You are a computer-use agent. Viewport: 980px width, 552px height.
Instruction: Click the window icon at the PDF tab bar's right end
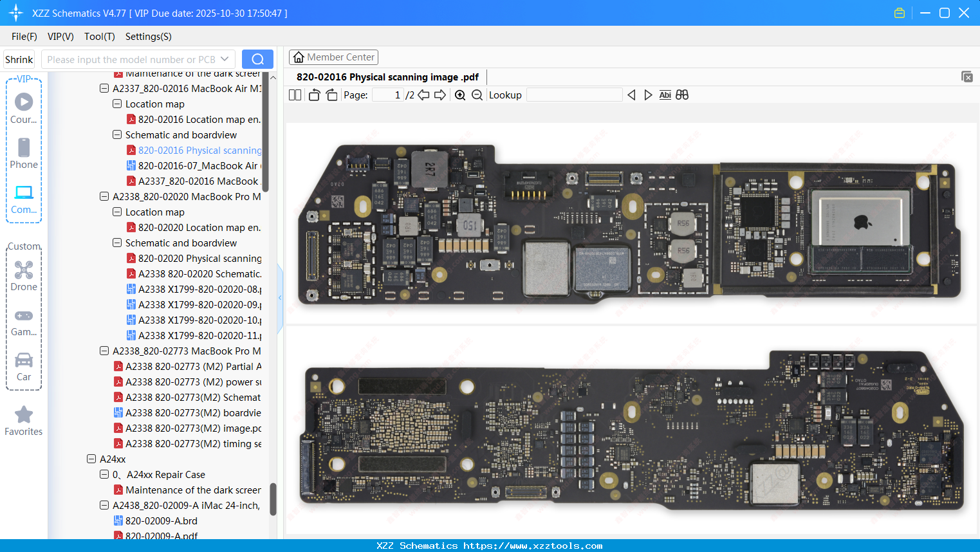[x=967, y=77]
